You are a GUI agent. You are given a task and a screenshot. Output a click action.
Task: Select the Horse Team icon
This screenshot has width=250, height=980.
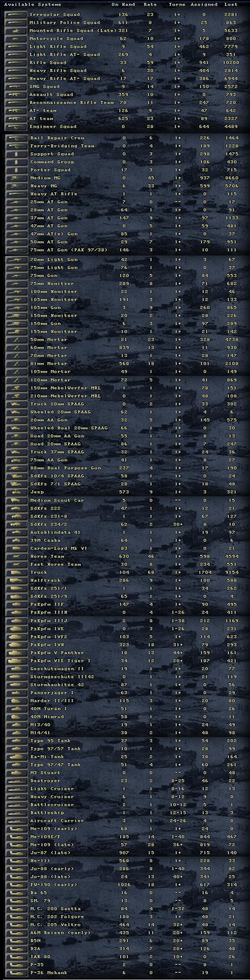coord(17,557)
